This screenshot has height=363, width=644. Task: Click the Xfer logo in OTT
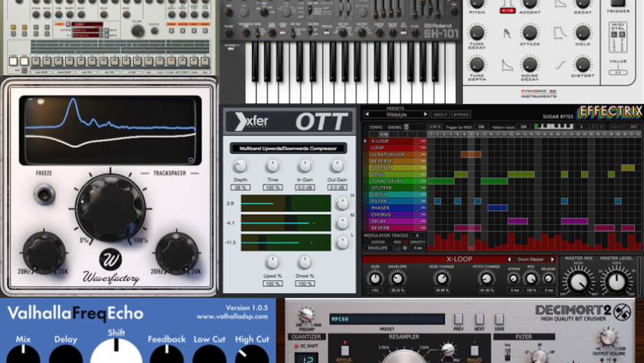tap(251, 122)
